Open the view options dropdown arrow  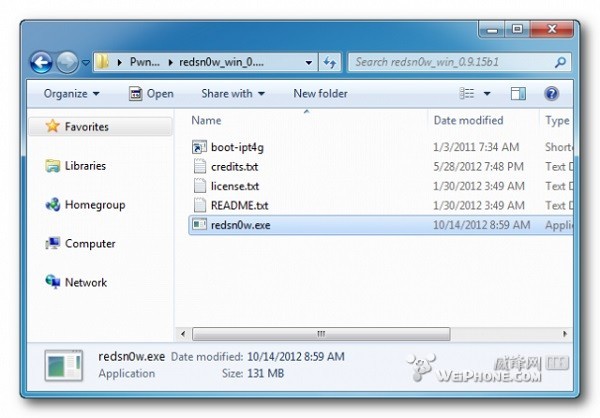pos(487,94)
